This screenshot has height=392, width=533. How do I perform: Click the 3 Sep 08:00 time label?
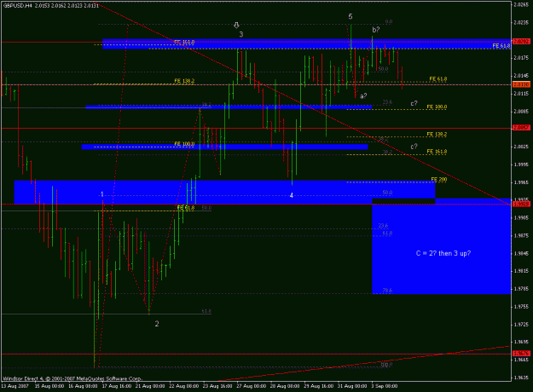coord(385,386)
